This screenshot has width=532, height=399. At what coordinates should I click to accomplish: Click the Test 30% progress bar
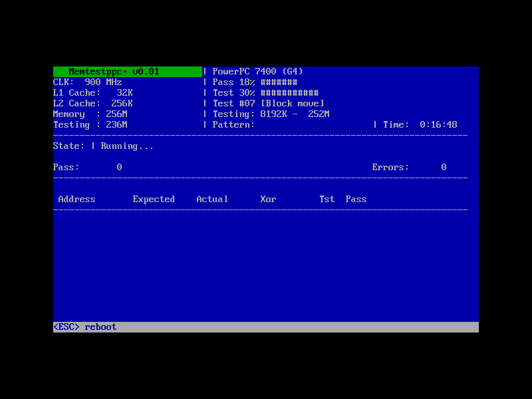pos(265,92)
